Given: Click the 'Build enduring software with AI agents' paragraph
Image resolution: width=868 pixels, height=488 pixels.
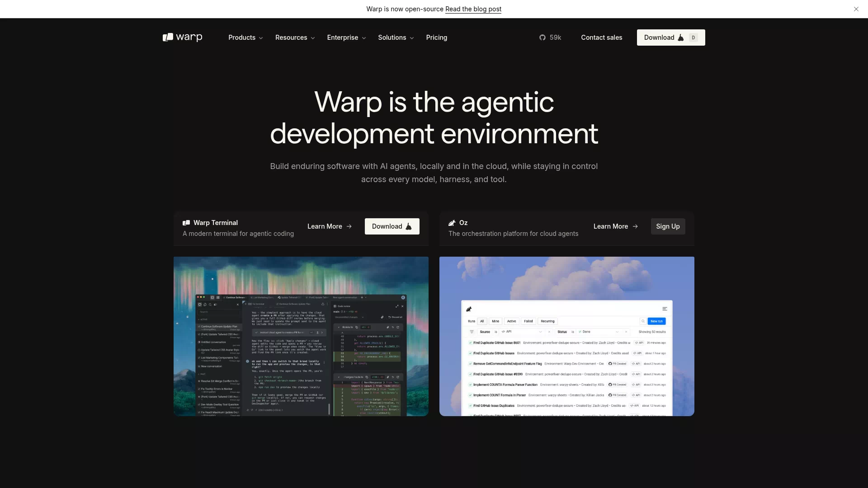Looking at the screenshot, I should click(x=434, y=173).
